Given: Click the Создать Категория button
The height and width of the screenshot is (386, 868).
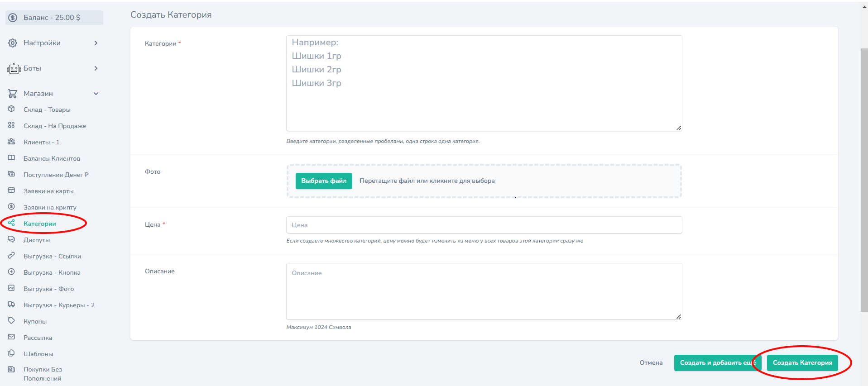Looking at the screenshot, I should click(802, 363).
